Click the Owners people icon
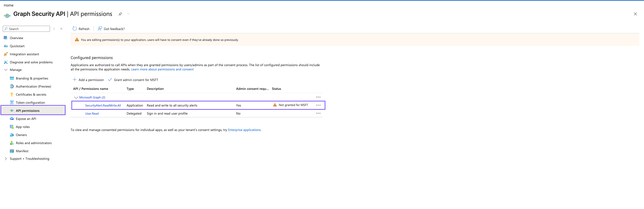This screenshot has width=644, height=209. (12, 135)
